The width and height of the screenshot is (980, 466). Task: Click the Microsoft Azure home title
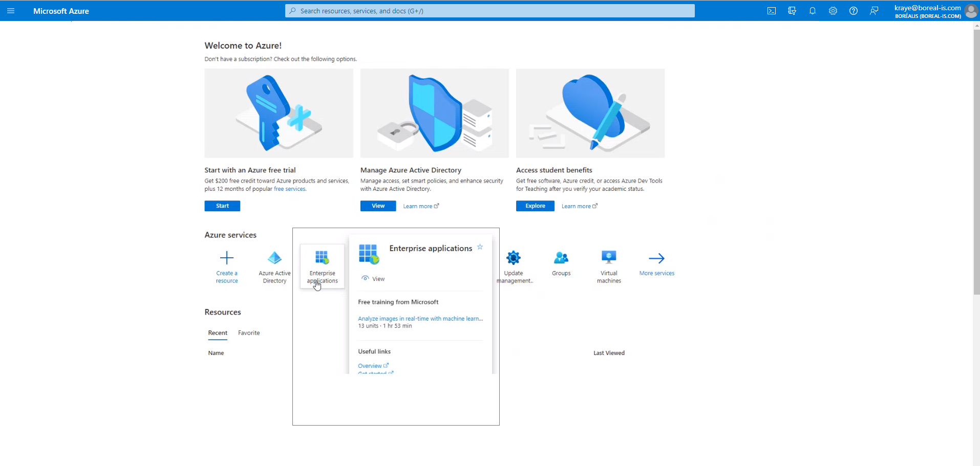click(61, 11)
